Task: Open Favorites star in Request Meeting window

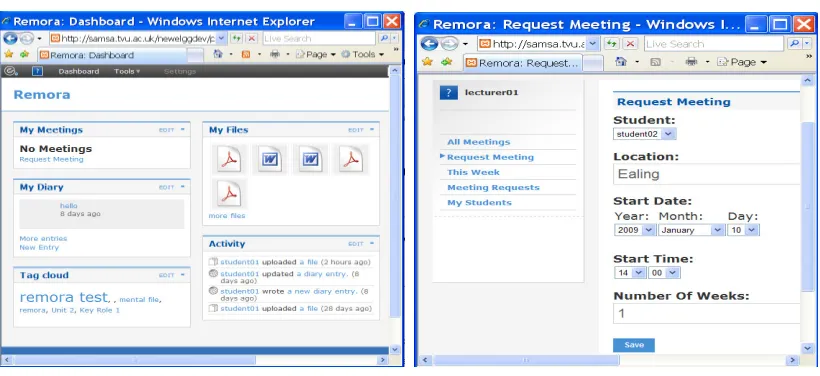Action: [427, 62]
